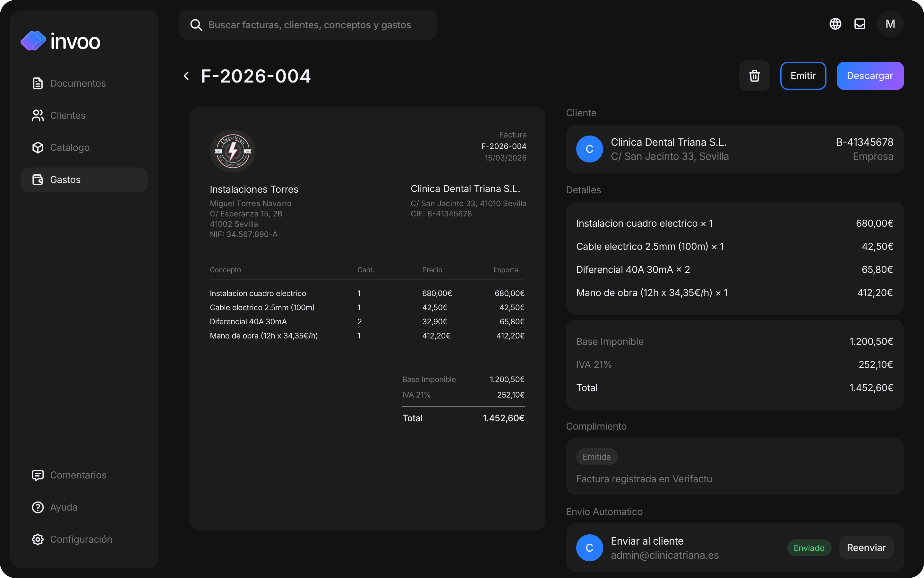Click 'CIF: B-41345678' on the invoice
Image resolution: width=924 pixels, height=578 pixels.
(x=441, y=214)
